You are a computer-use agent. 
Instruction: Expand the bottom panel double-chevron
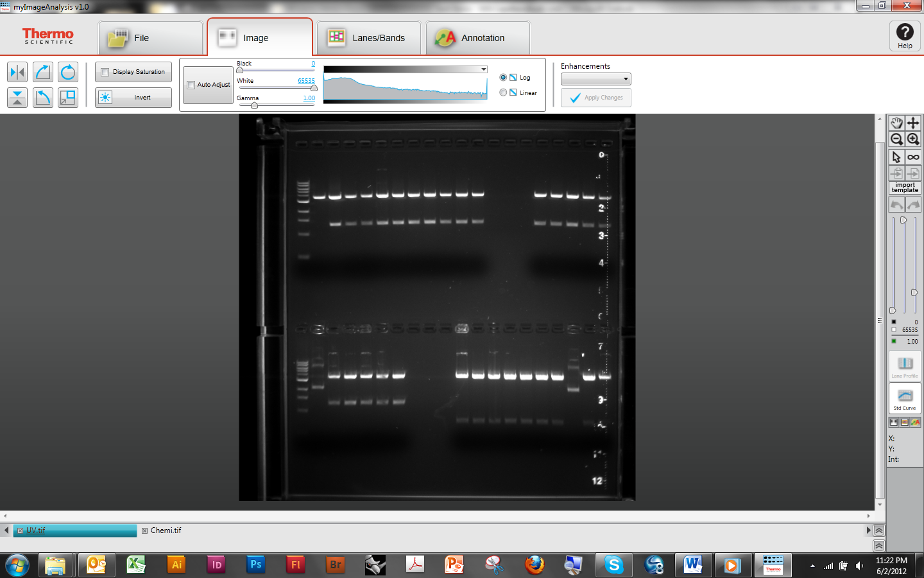(x=879, y=545)
